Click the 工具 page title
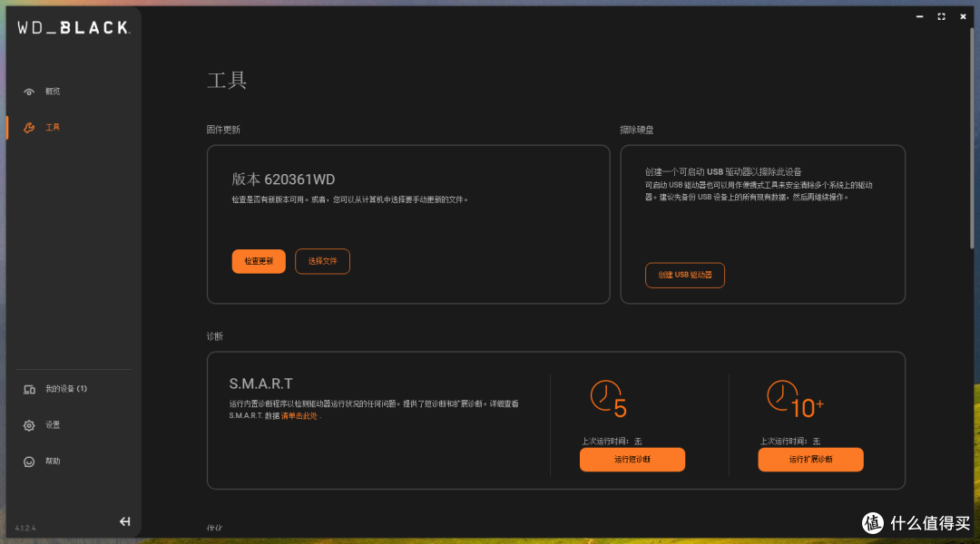 click(227, 81)
